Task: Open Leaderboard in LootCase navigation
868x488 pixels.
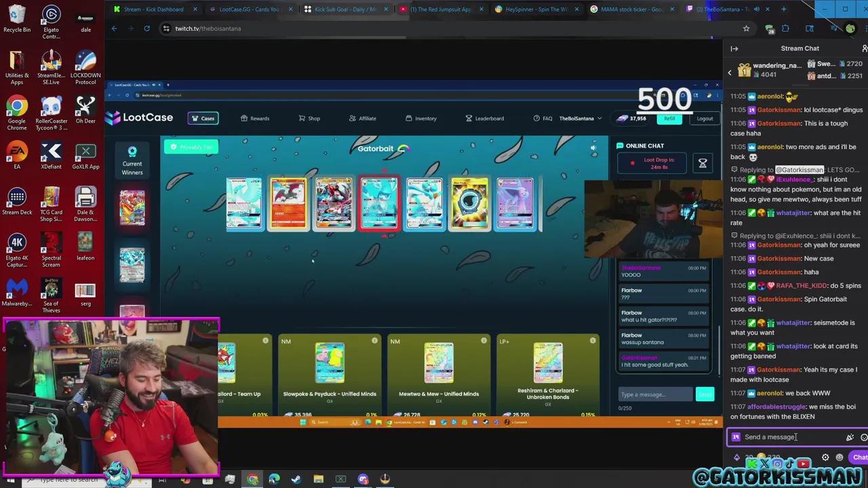Action: point(484,119)
